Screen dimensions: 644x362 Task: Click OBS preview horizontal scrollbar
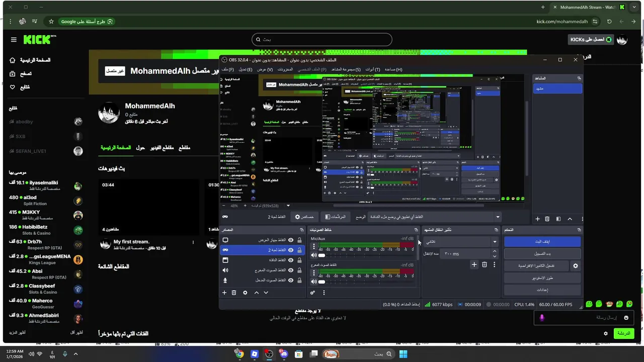[409, 206]
